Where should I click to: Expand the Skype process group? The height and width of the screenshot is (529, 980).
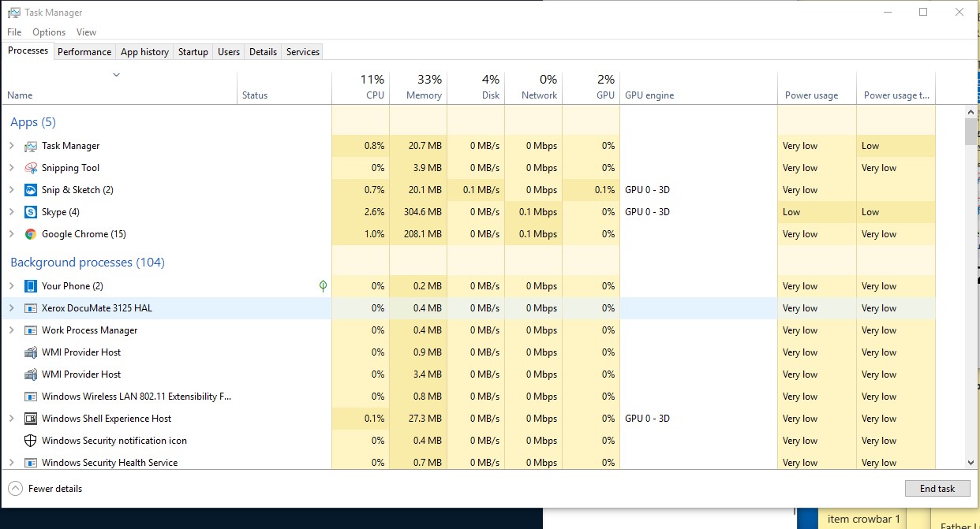click(11, 212)
